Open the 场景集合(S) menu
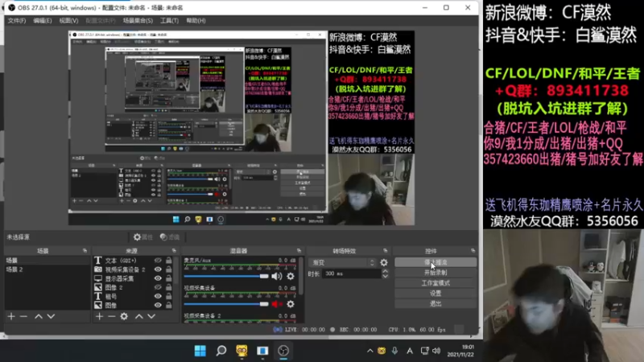Viewport: 644px width, 362px height. [138, 21]
